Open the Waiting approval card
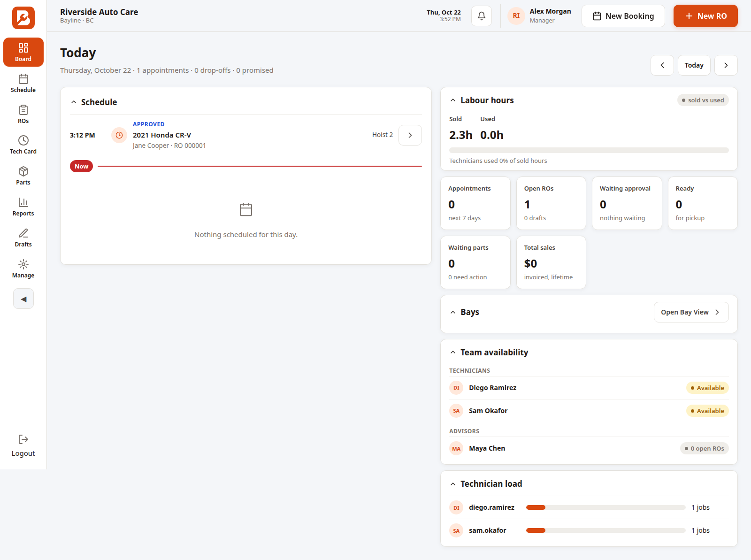The width and height of the screenshot is (751, 560). [627, 203]
